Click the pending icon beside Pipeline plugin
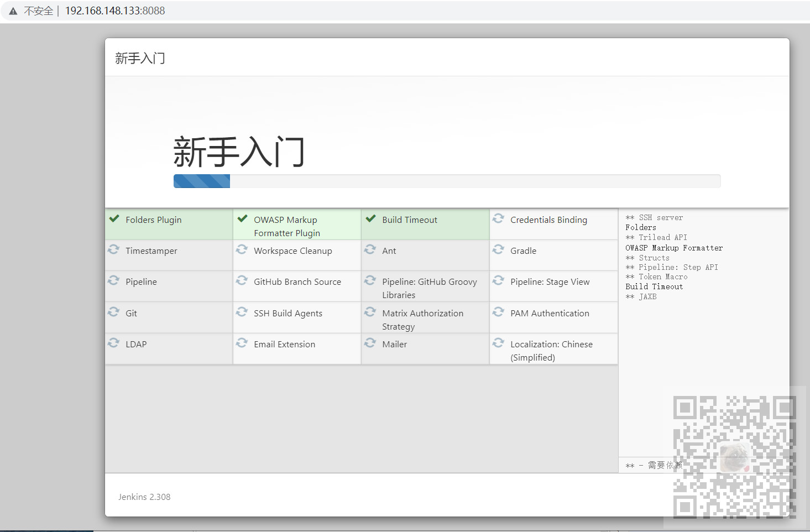810x532 pixels. [113, 280]
